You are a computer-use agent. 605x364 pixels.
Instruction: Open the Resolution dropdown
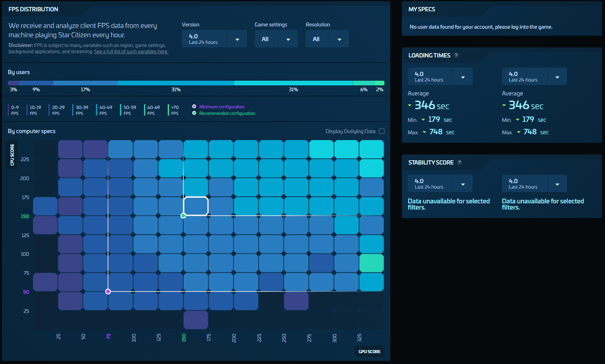[x=339, y=39]
